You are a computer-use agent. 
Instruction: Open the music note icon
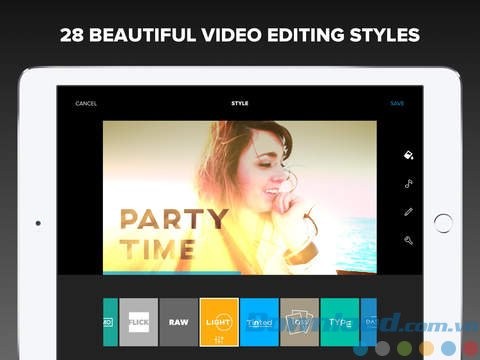point(409,183)
